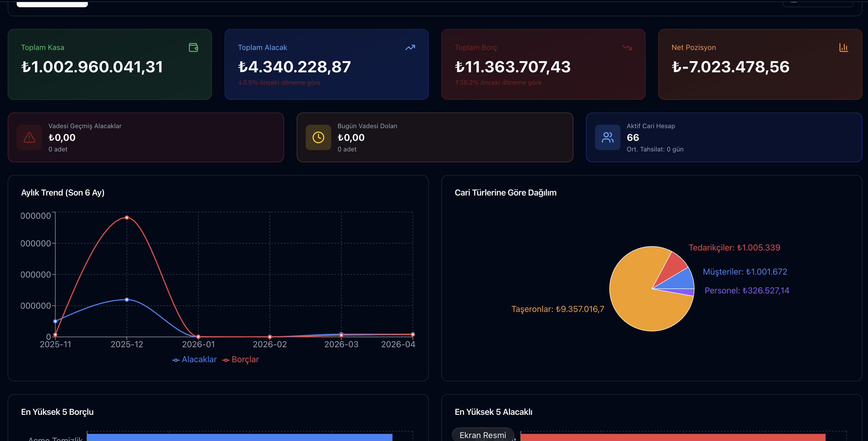This screenshot has height=441, width=868.
Task: Click the clock icon for Bugün Vadesi Dolan
Action: pos(319,138)
